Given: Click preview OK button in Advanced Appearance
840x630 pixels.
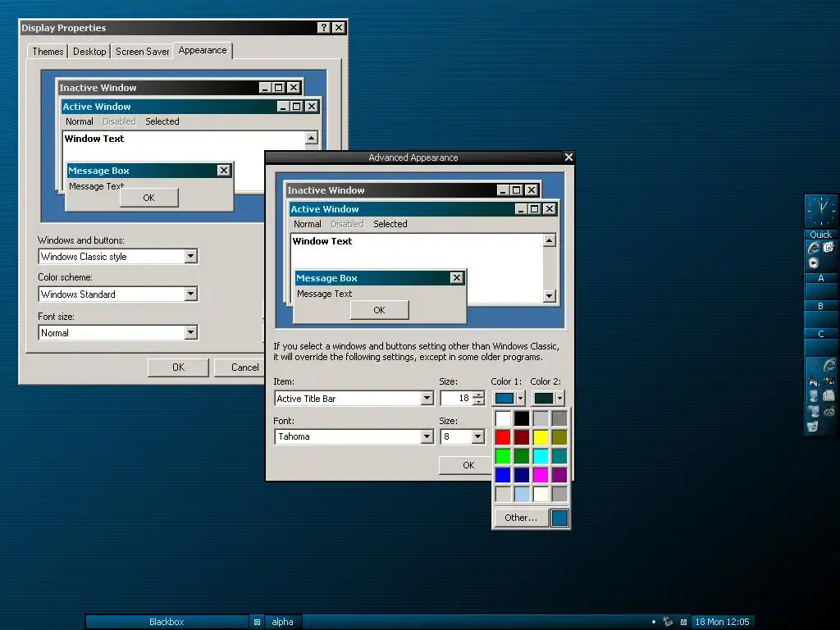Looking at the screenshot, I should coord(379,310).
